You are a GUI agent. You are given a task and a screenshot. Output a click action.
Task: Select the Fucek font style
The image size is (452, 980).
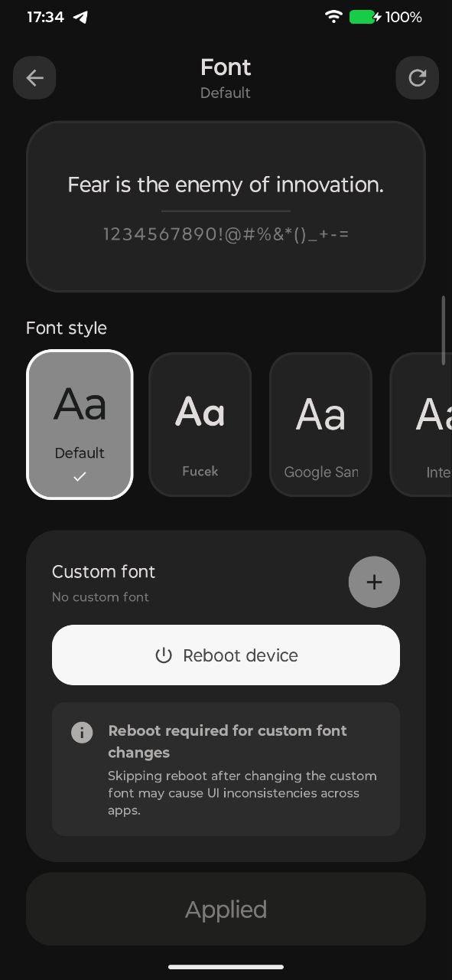coord(200,424)
